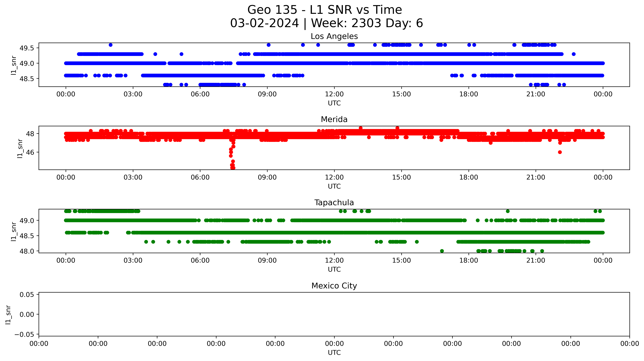Click the 'UTC' axis label under Los Angeles plot
Image resolution: width=644 pixels, height=361 pixels.
(334, 103)
